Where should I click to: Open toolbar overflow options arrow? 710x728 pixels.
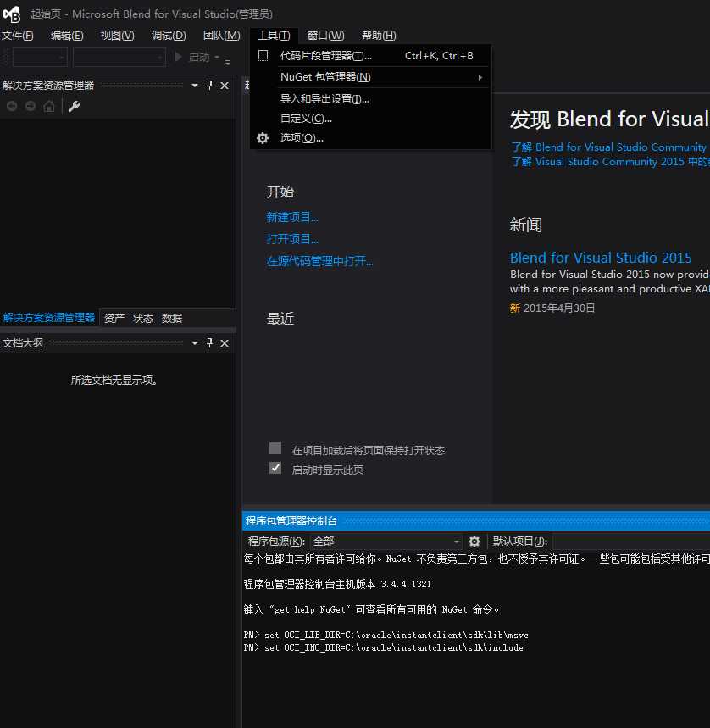228,61
